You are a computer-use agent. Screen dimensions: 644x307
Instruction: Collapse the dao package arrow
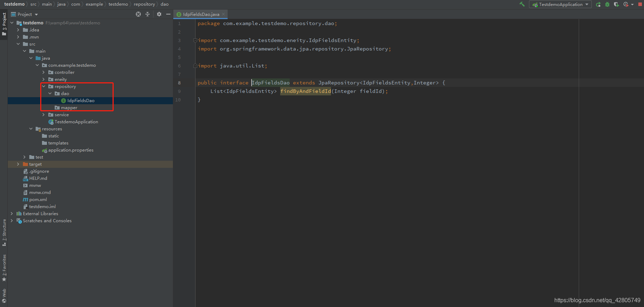[50, 93]
